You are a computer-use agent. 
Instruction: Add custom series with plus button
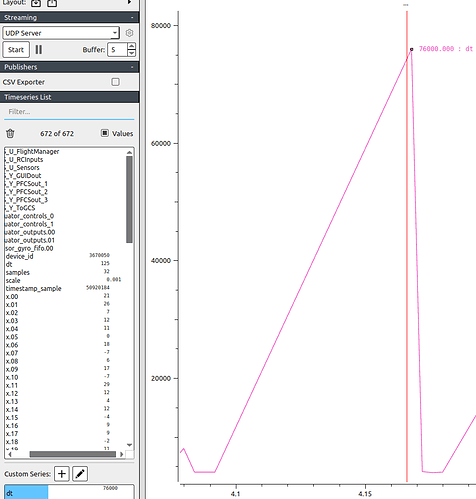(62, 474)
